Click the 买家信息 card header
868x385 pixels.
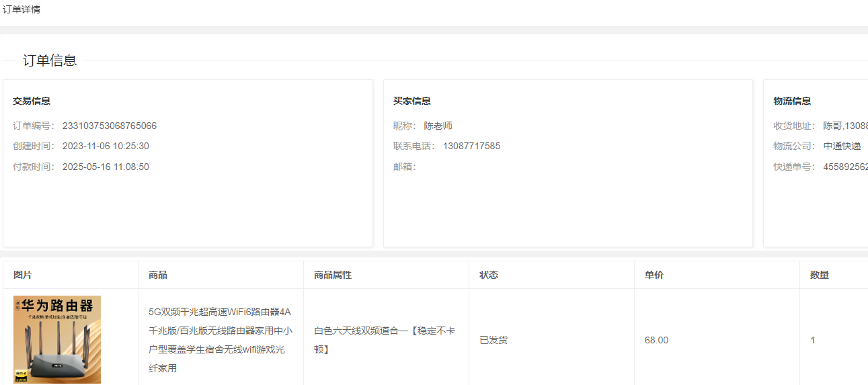coord(412,101)
